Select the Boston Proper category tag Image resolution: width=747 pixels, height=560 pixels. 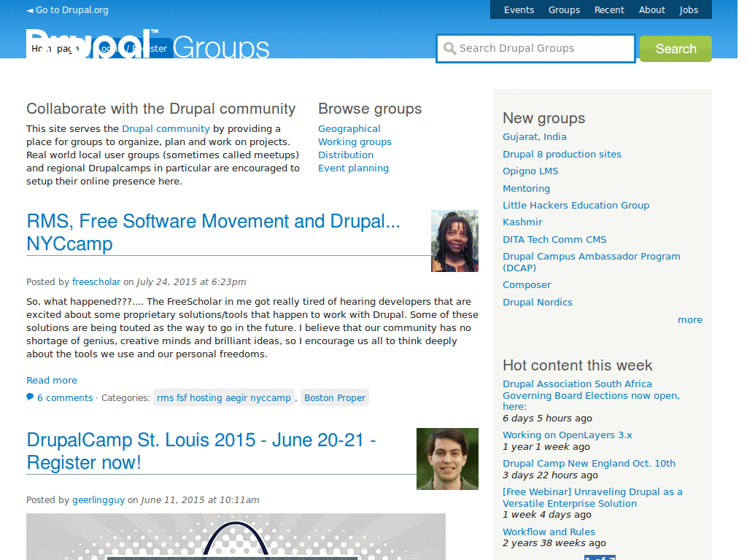point(335,397)
